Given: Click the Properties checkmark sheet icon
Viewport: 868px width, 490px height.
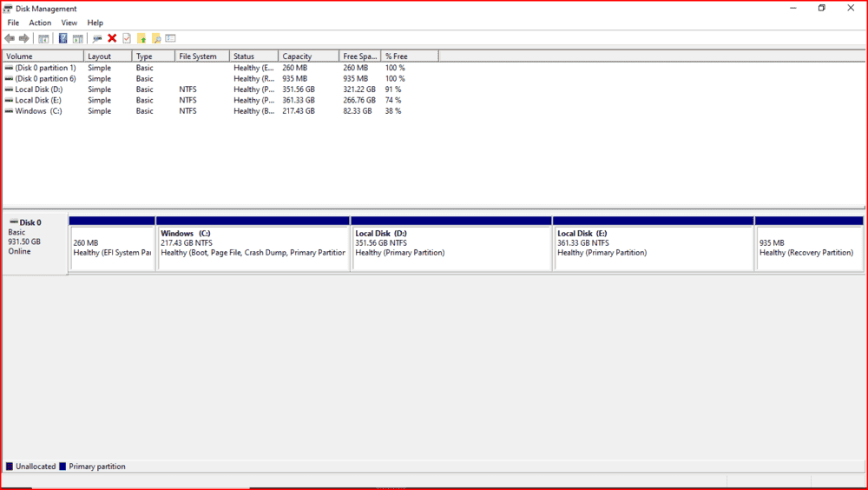Looking at the screenshot, I should tap(127, 38).
